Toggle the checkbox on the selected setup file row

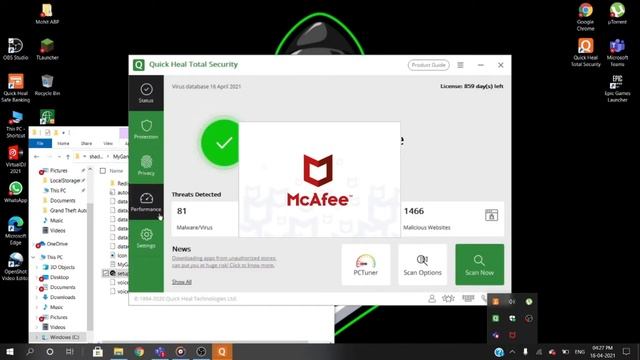click(x=105, y=273)
